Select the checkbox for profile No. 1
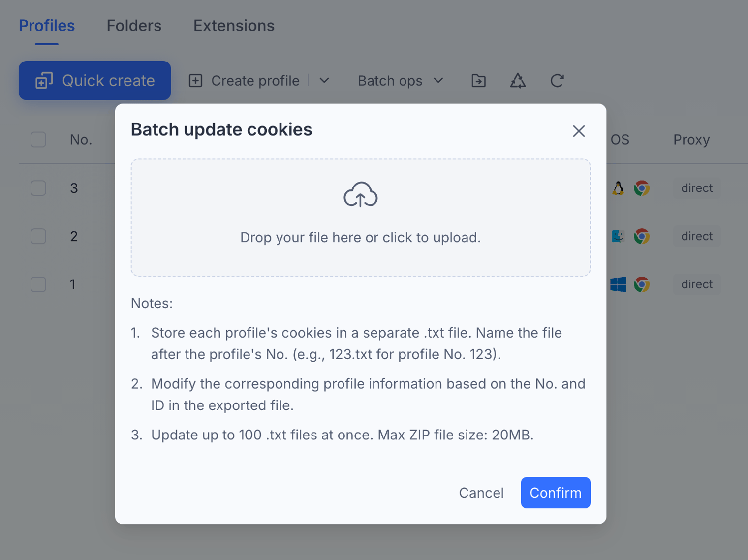Image resolution: width=748 pixels, height=560 pixels. click(38, 284)
